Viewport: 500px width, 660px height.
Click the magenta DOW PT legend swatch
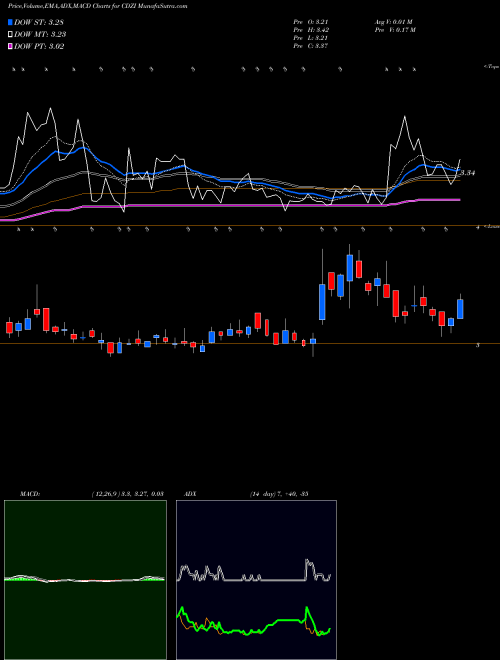pyautogui.click(x=10, y=46)
